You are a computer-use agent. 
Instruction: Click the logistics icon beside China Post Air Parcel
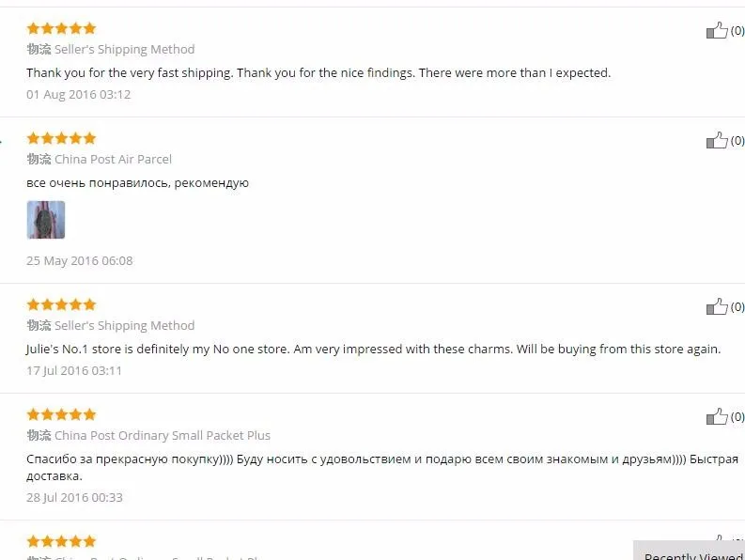[39, 159]
